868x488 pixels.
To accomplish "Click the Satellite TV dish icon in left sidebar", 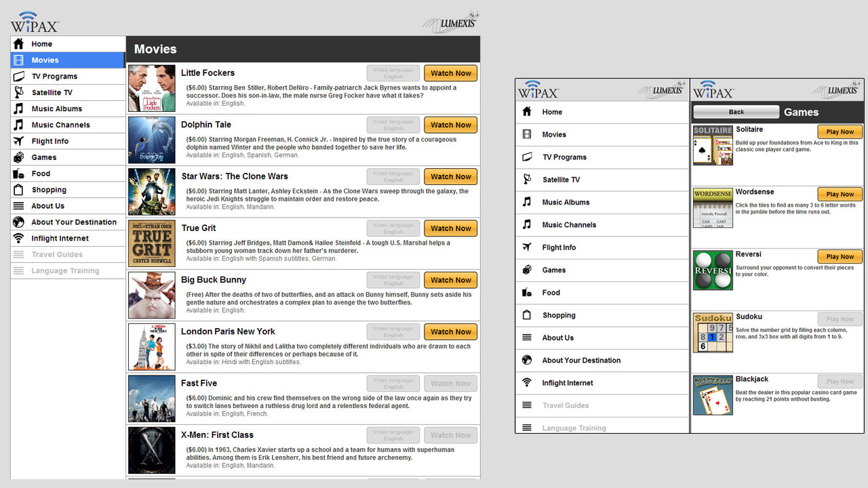I will click(x=19, y=93).
